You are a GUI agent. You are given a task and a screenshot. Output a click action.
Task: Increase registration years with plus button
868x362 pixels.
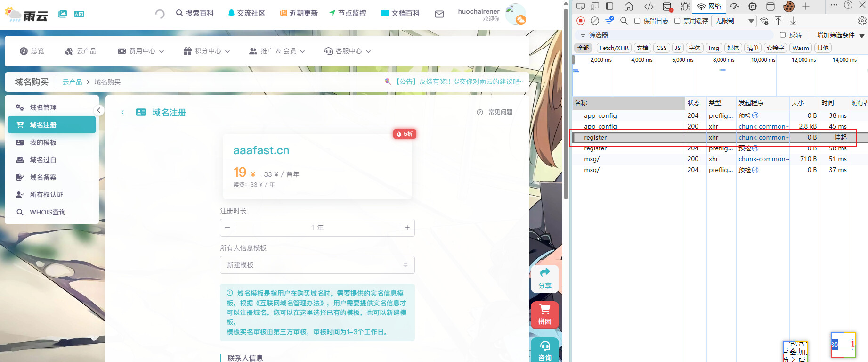tap(407, 228)
